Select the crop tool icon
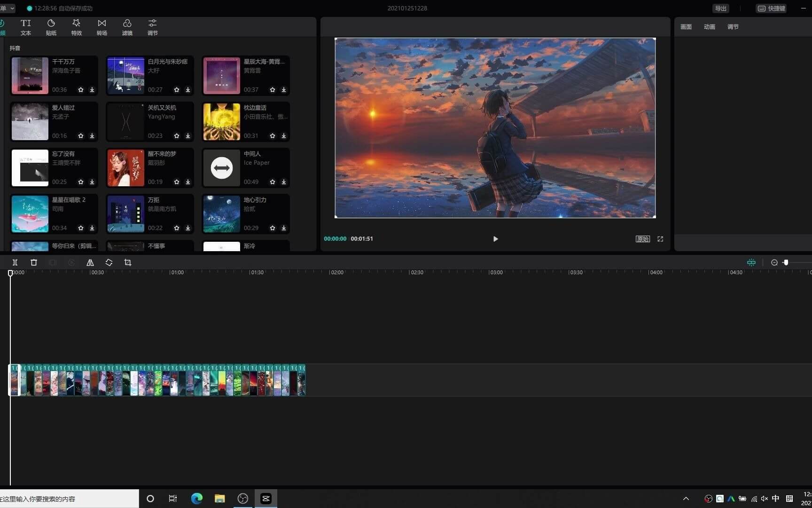Screen dimensions: 812x508 [x=128, y=262]
